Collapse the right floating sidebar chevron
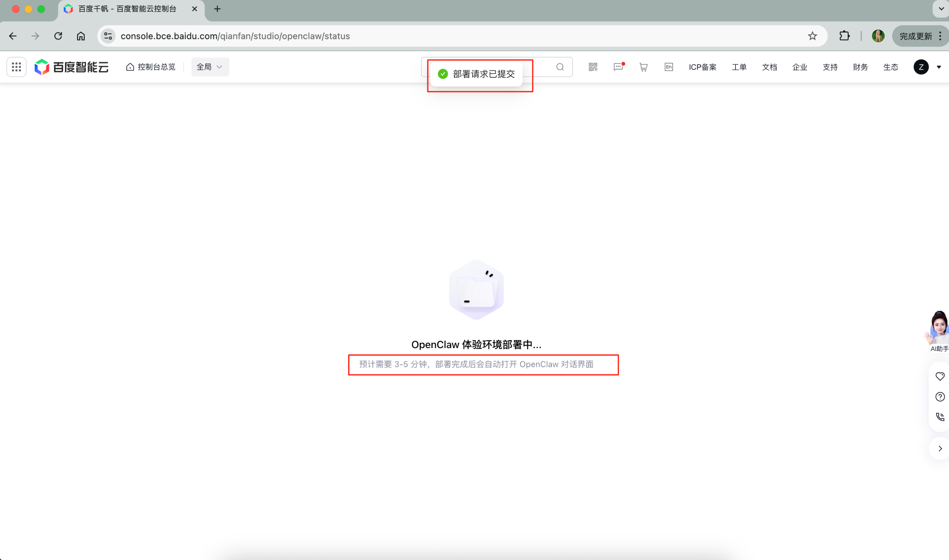This screenshot has width=949, height=560. pos(940,448)
